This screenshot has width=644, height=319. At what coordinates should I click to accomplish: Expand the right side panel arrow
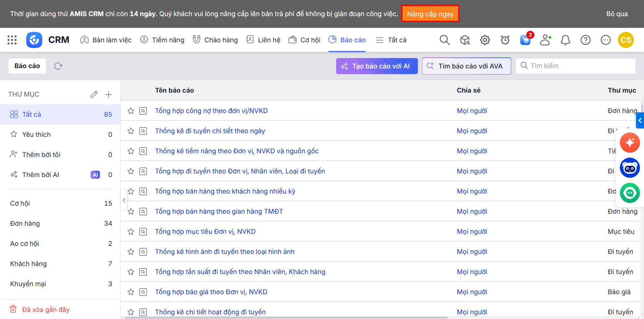coord(640,120)
